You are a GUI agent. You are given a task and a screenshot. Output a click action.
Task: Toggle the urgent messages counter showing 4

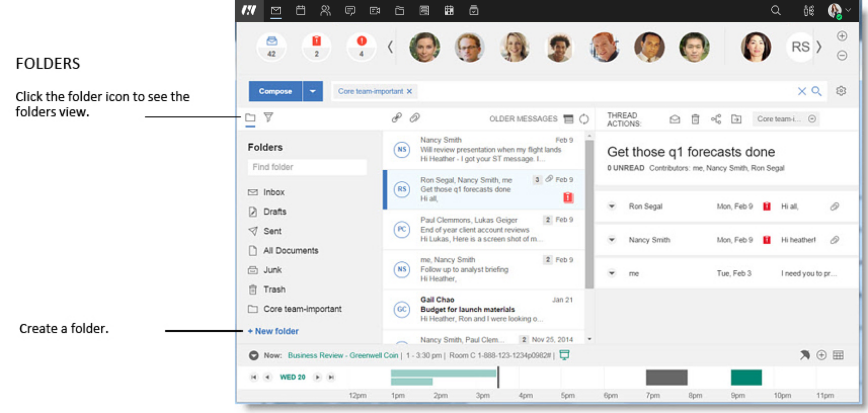361,47
